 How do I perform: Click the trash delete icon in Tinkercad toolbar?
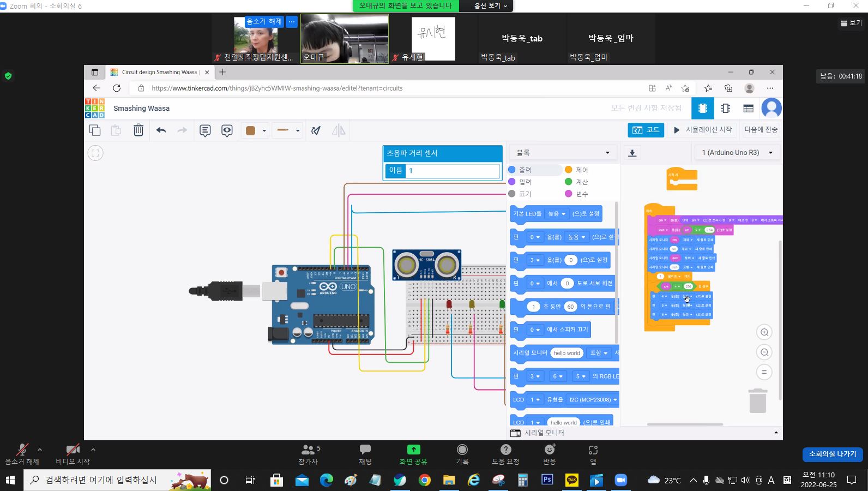138,130
